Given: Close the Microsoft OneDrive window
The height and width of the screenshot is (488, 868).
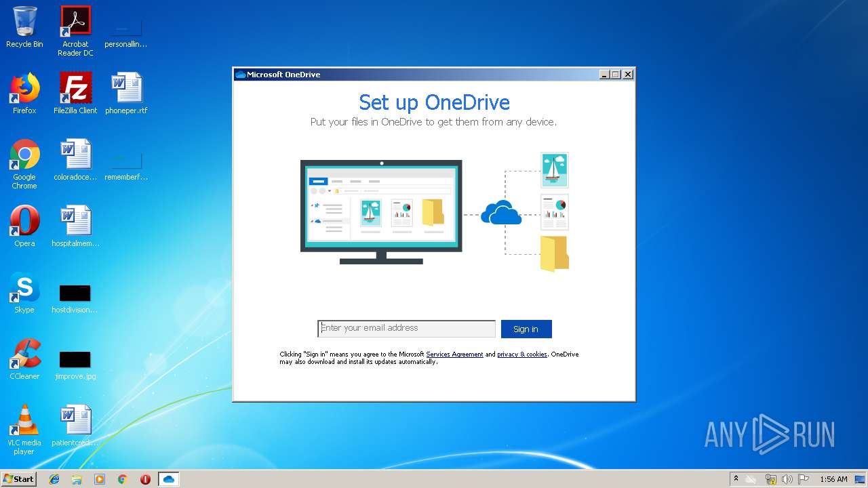Looking at the screenshot, I should pos(628,75).
